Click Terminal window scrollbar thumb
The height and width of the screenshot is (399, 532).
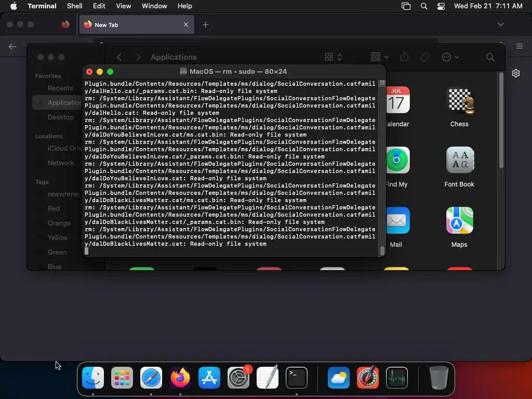tap(382, 251)
